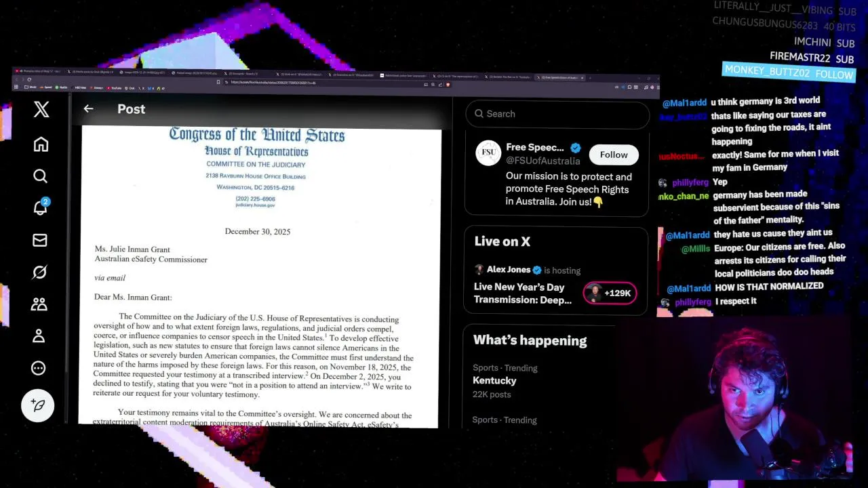
Task: Select active Free Speech Union browser tab
Action: [x=559, y=78]
